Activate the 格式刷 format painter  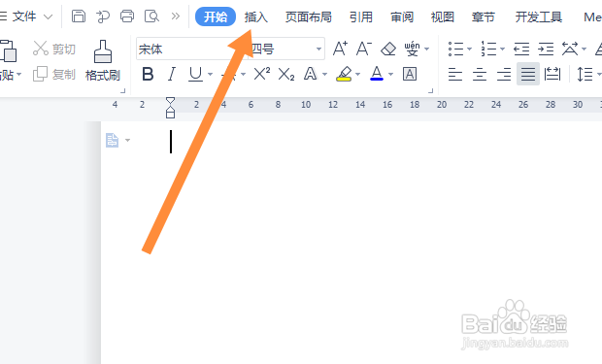click(x=103, y=61)
